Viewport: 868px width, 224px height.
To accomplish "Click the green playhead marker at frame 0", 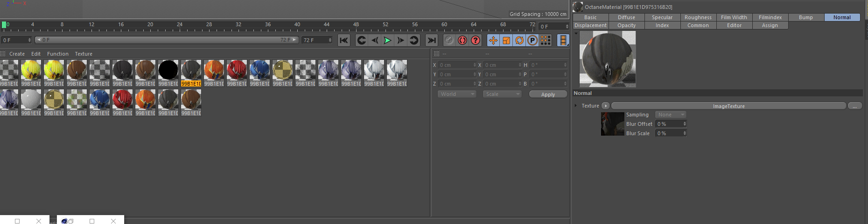I will coord(4,25).
